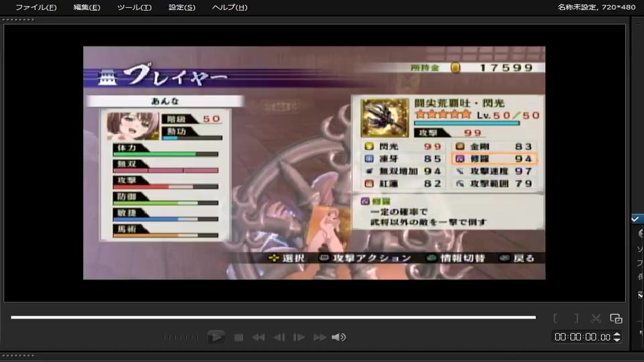This screenshot has width=644, height=362.
Task: Open the 設定(S) menu
Action: coord(182,7)
